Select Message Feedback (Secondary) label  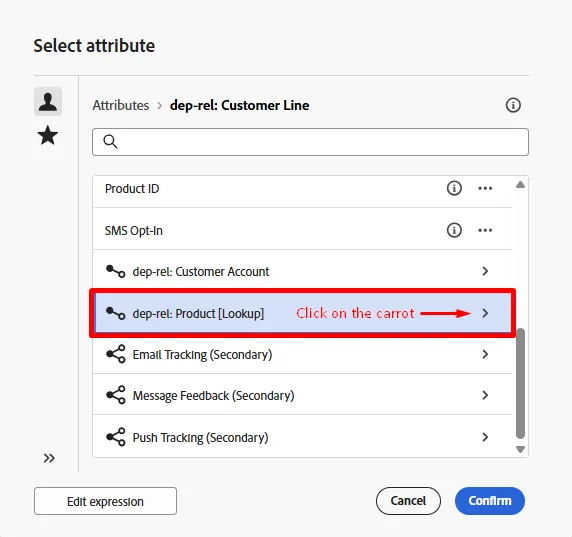coord(213,396)
